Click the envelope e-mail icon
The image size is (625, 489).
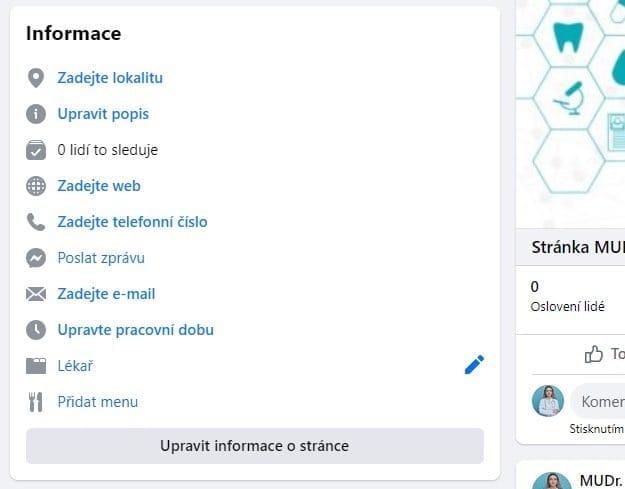36,294
